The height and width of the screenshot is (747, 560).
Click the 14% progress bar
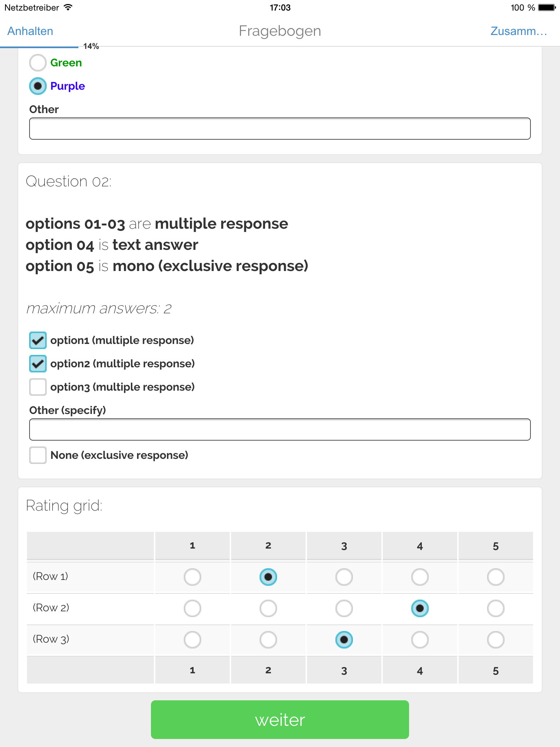(x=39, y=47)
